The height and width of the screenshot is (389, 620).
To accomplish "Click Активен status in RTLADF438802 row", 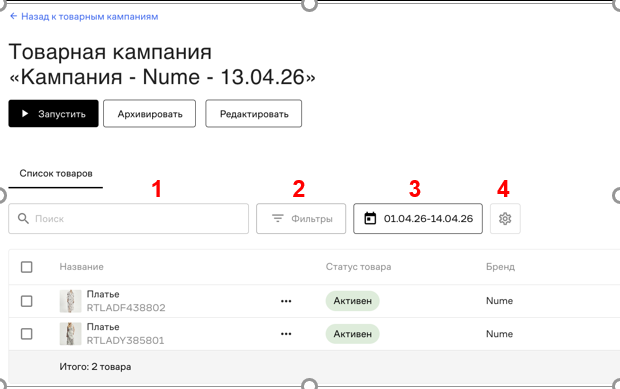I will click(x=352, y=301).
